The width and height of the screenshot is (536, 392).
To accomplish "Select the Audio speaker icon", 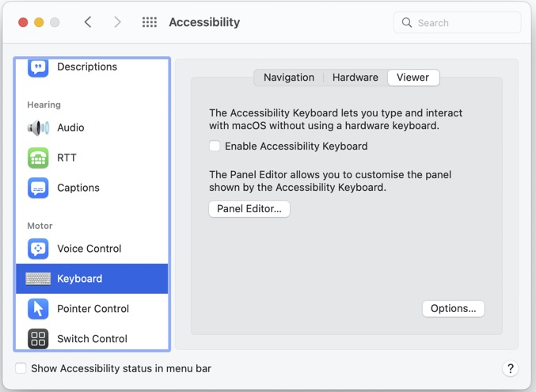I will click(x=38, y=127).
